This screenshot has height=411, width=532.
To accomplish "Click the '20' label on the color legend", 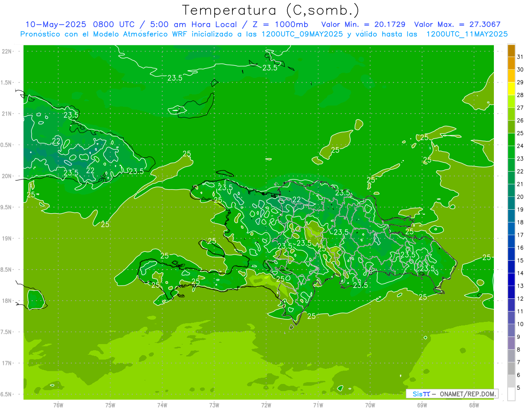I will (520, 197).
